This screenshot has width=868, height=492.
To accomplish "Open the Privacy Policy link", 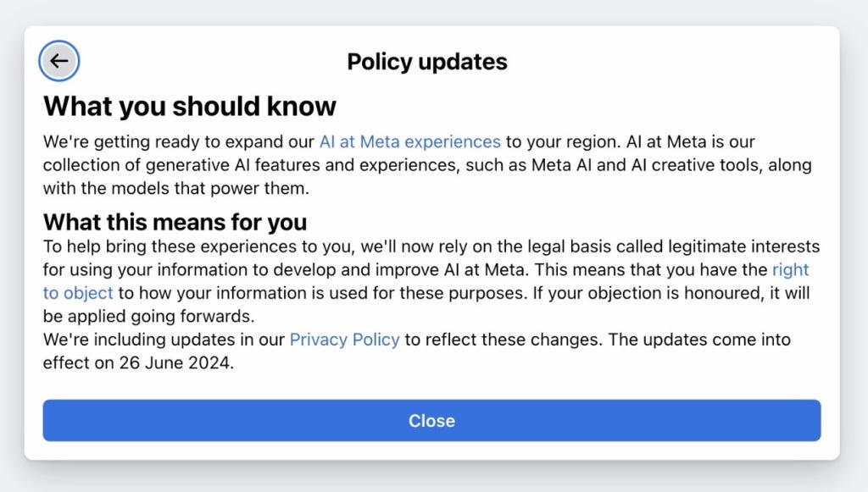I will click(x=344, y=340).
